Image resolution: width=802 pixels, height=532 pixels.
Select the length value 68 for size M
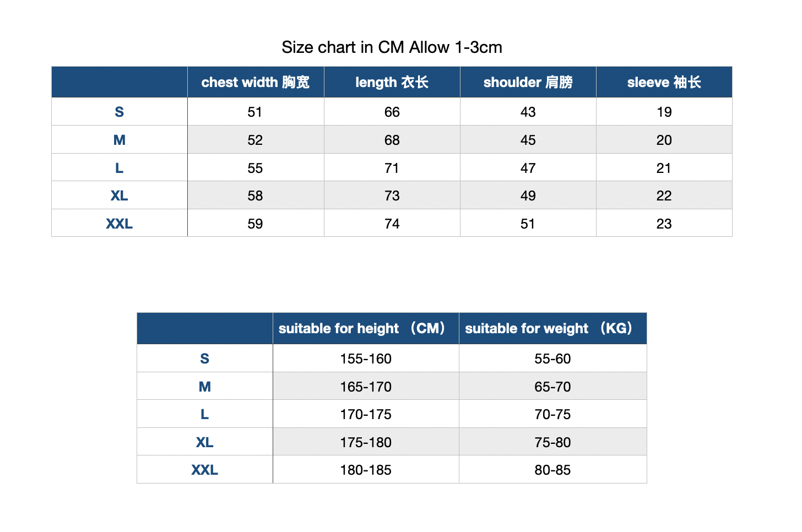click(392, 140)
